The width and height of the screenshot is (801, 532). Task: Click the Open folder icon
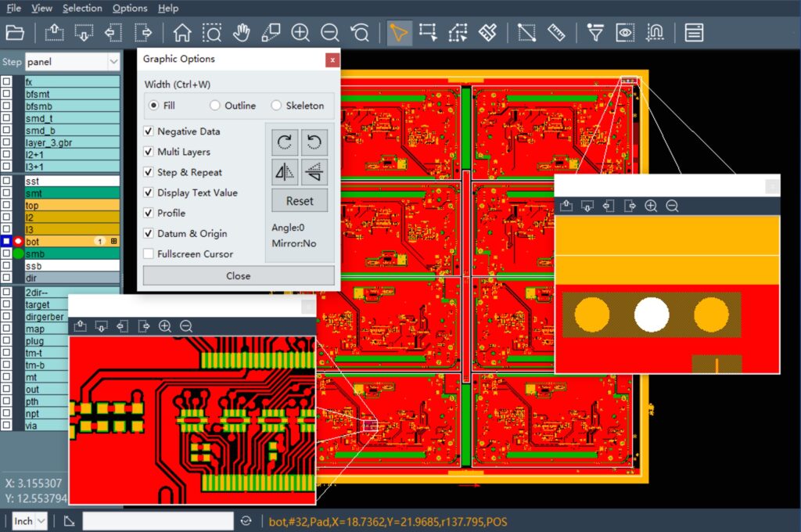click(16, 33)
